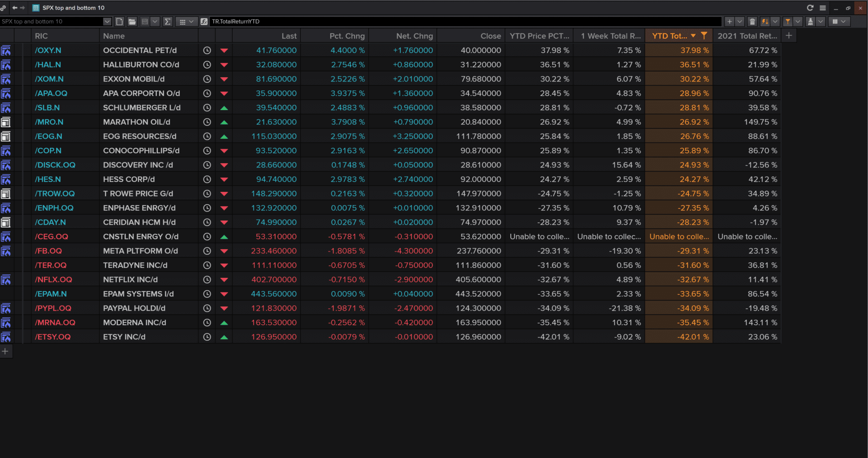Add a new column with the header plus

click(x=789, y=35)
